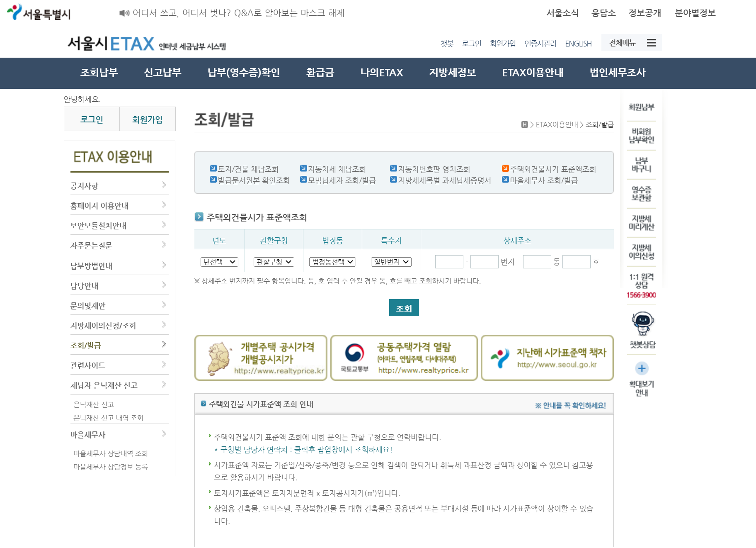The height and width of the screenshot is (548, 756).
Task: Click the plus zoom-view icon
Action: coord(642,368)
